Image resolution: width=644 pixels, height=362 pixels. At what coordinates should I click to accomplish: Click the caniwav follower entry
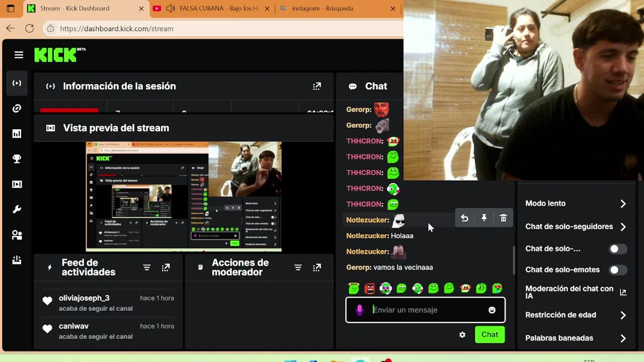click(108, 331)
